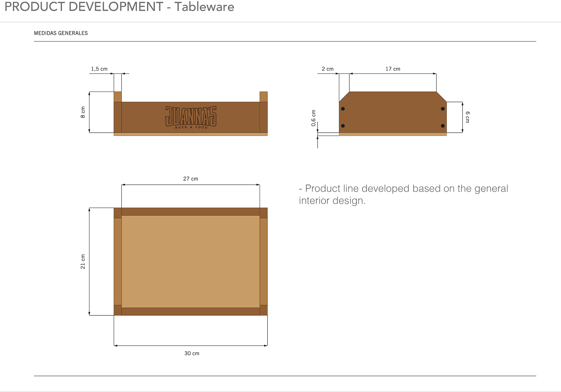Click the MEDIDAS GENERALES heading

coord(61,33)
